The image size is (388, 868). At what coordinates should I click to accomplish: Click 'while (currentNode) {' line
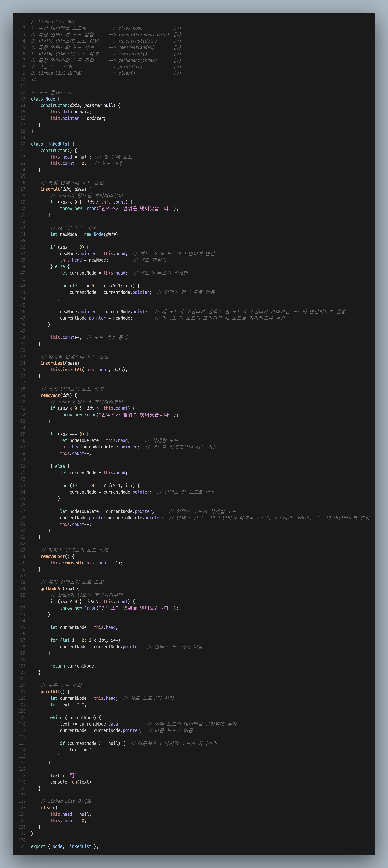pyautogui.click(x=76, y=718)
